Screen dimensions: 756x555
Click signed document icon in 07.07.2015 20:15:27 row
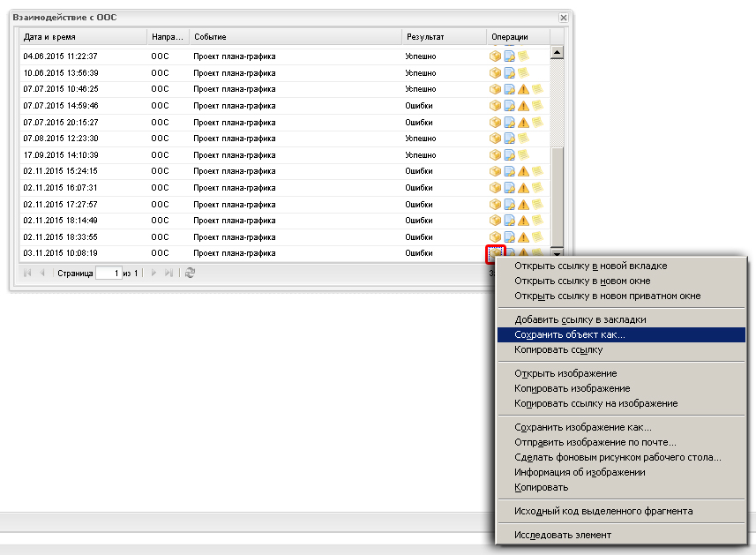(x=509, y=123)
